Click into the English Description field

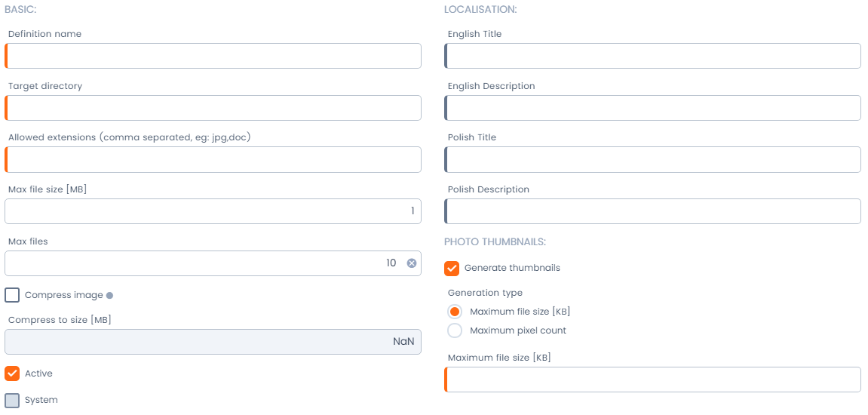(653, 108)
